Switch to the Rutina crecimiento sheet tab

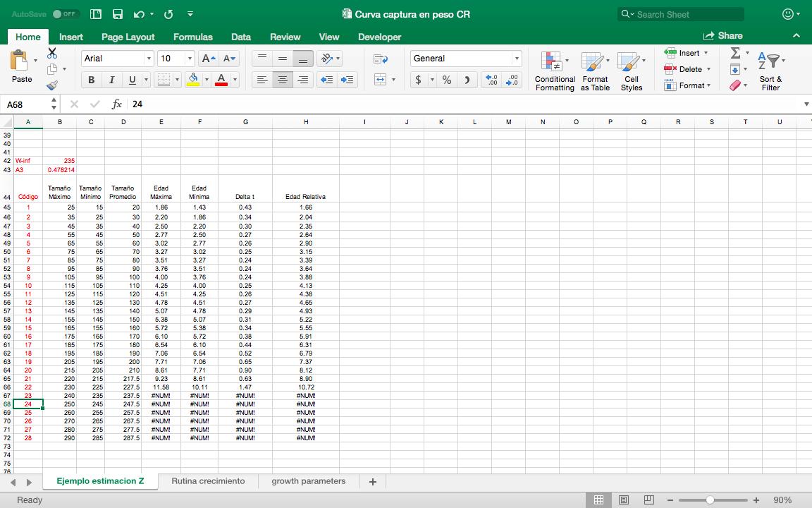click(x=208, y=481)
